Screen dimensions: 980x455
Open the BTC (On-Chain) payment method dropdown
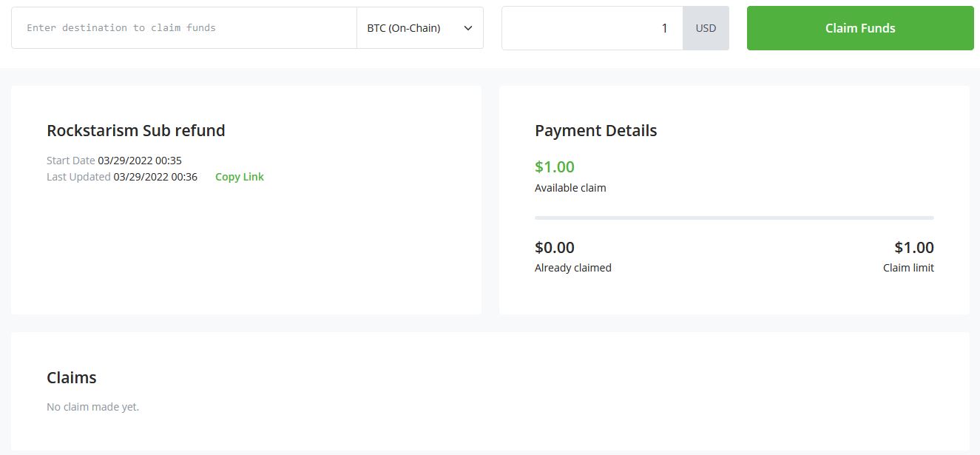click(419, 27)
